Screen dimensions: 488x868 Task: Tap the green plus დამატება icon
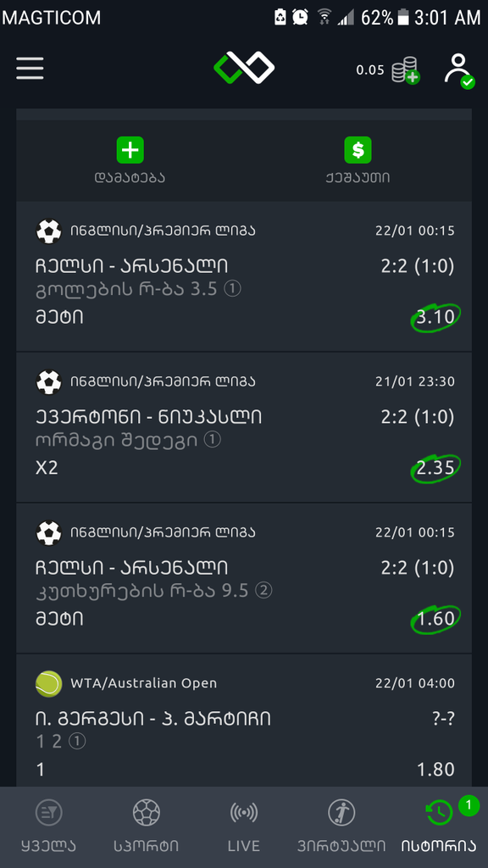coord(130,150)
